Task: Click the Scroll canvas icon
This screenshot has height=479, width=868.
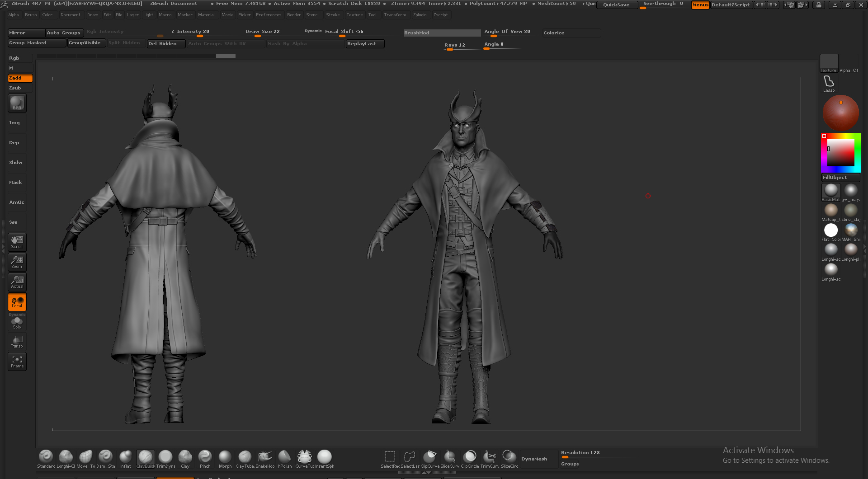Action: tap(17, 242)
